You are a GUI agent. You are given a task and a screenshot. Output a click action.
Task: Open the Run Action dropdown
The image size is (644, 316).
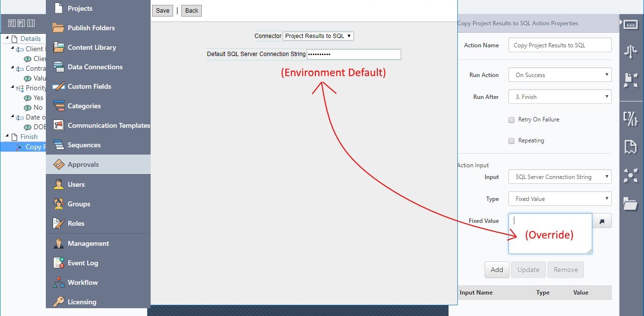[560, 75]
